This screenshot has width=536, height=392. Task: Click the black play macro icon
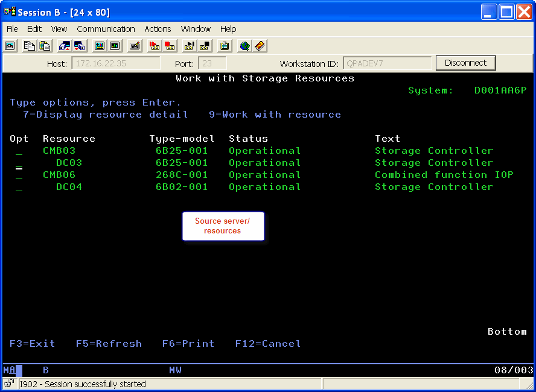click(189, 46)
